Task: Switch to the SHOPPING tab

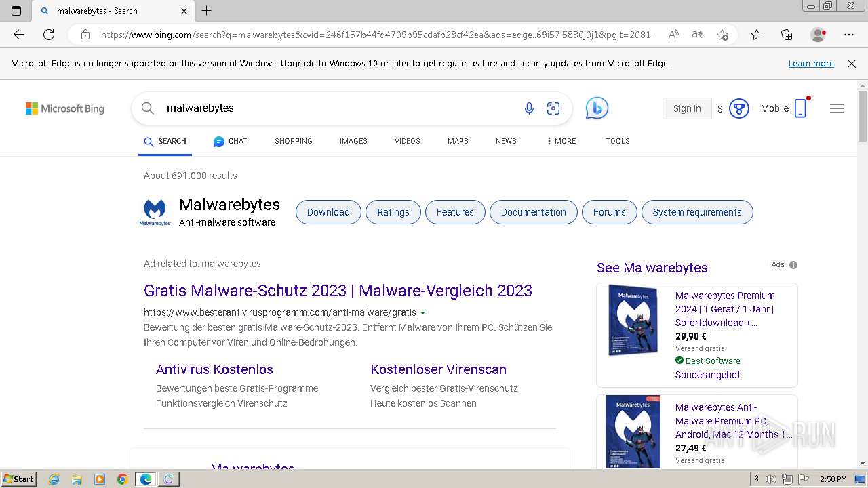Action: [x=294, y=141]
